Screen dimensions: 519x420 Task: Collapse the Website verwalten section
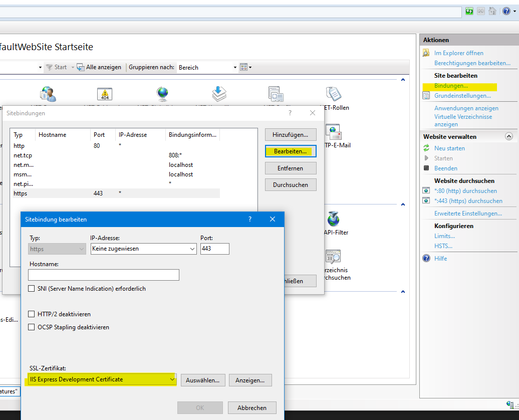[509, 136]
